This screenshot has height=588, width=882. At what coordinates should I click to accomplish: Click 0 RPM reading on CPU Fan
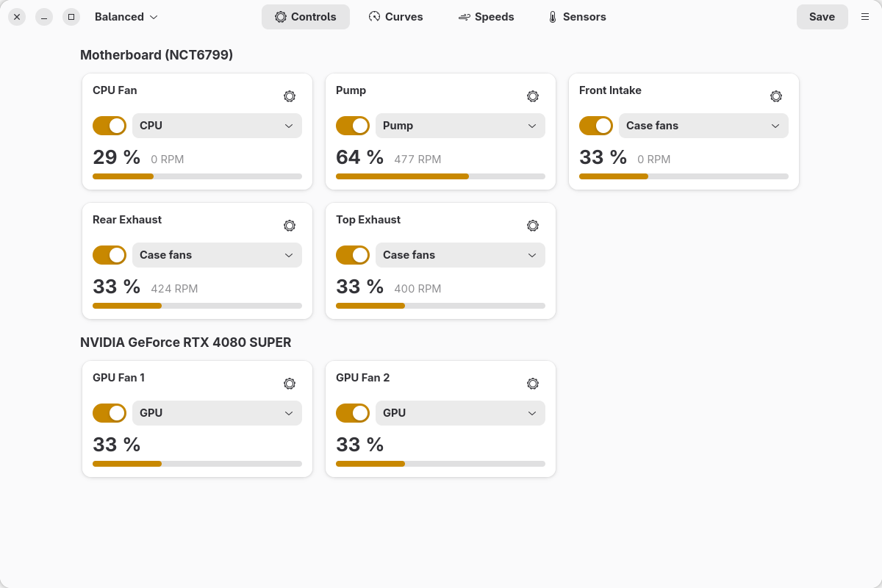pos(168,159)
